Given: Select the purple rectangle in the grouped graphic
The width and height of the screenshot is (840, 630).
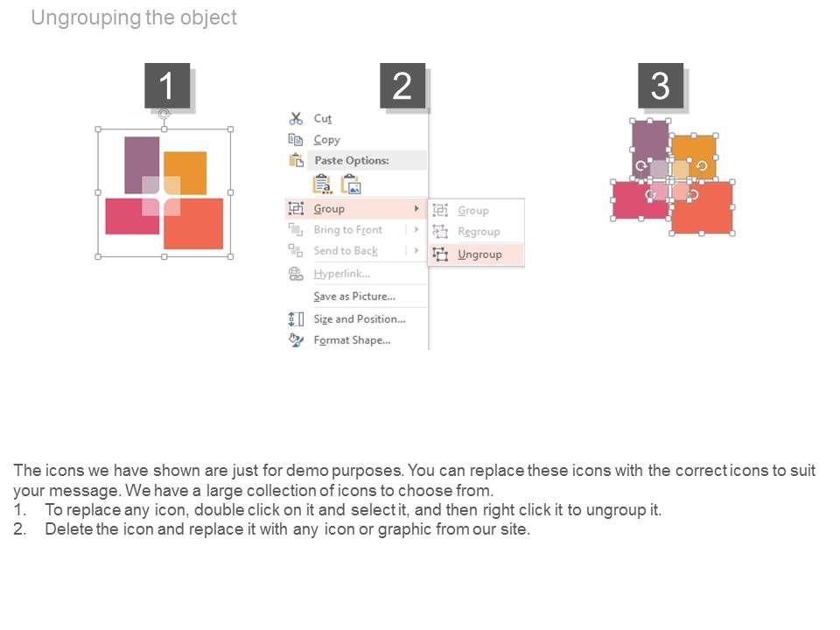Looking at the screenshot, I should pos(141,156).
